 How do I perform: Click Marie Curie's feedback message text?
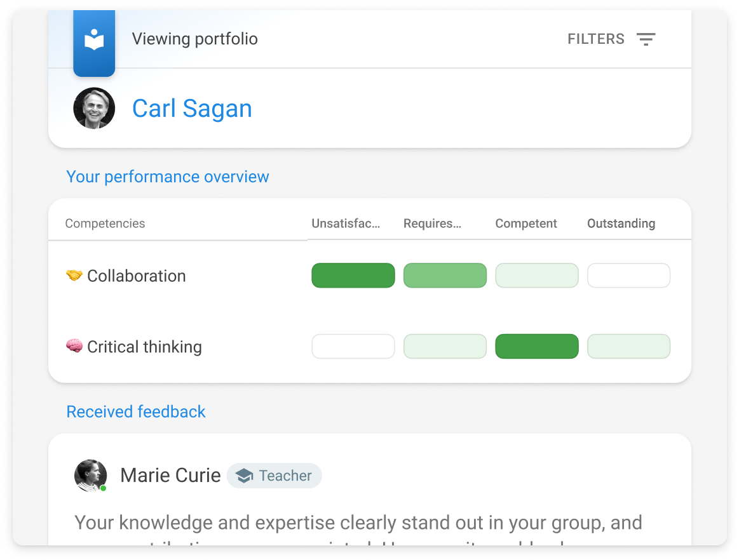[358, 523]
